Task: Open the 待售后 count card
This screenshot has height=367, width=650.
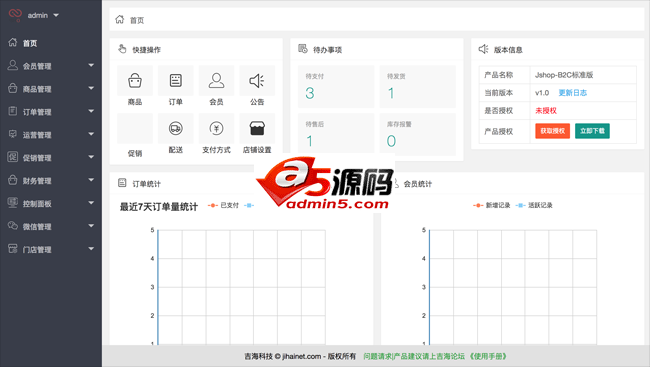Action: coord(336,134)
